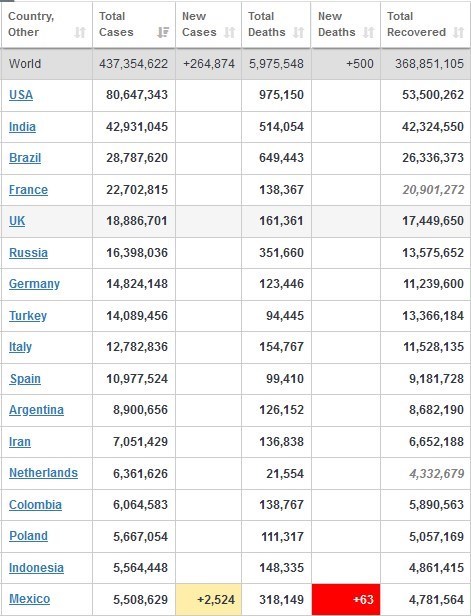Open France country link
The height and width of the screenshot is (616, 471).
click(28, 189)
